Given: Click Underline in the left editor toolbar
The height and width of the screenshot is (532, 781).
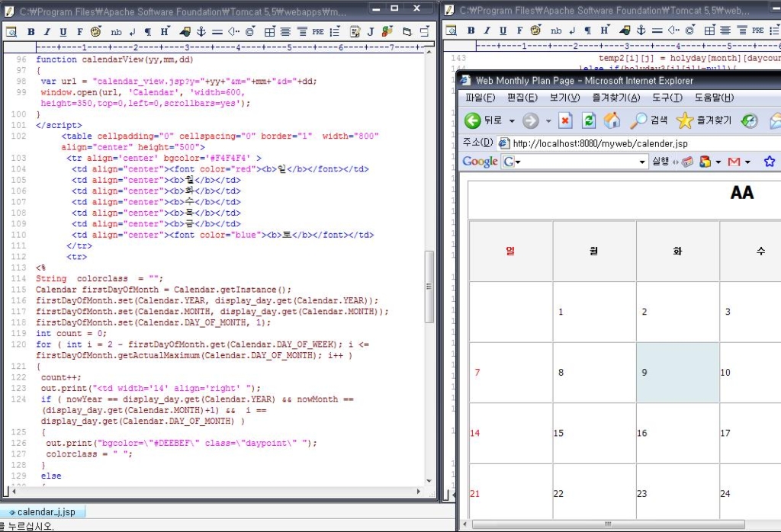Looking at the screenshot, I should tap(63, 32).
